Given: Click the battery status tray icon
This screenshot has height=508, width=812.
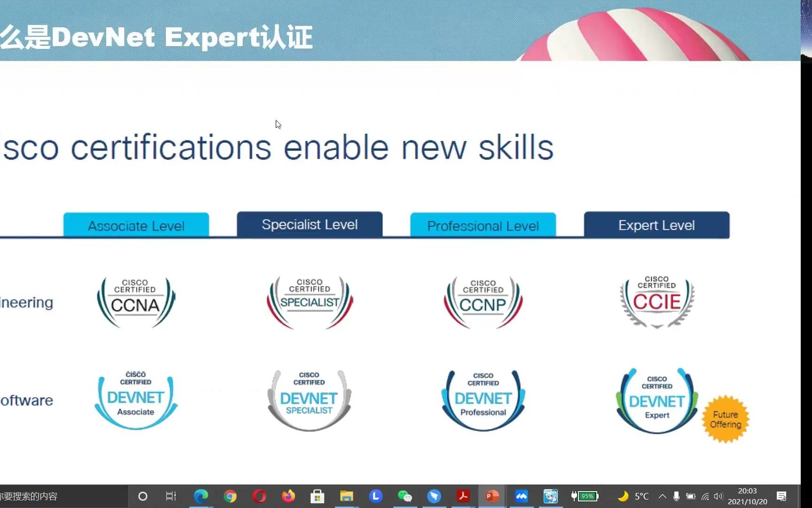Looking at the screenshot, I should click(690, 496).
